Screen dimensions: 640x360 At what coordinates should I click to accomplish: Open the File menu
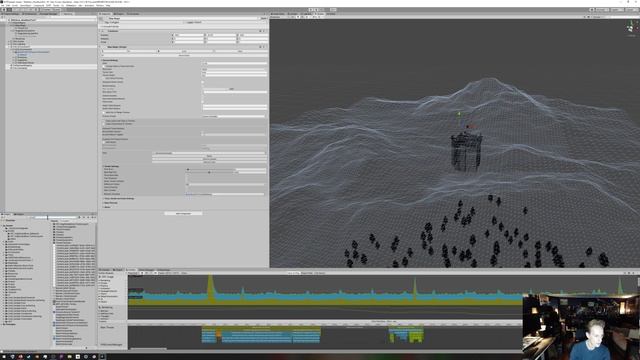pyautogui.click(x=3, y=5)
